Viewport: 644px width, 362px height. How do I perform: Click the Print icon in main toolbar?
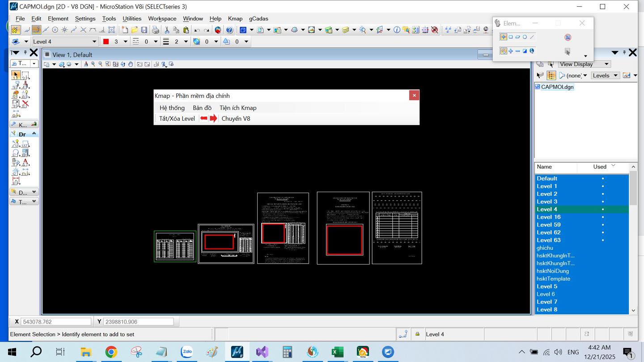pyautogui.click(x=155, y=30)
